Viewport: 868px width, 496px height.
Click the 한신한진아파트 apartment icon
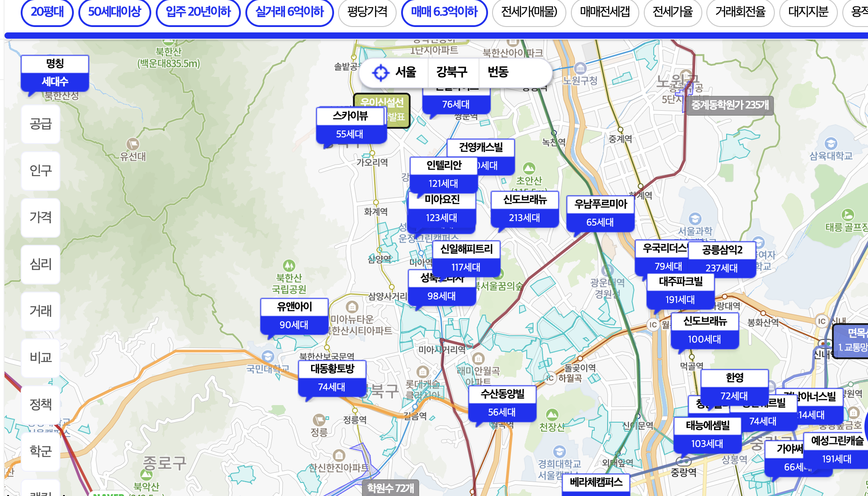(x=339, y=455)
